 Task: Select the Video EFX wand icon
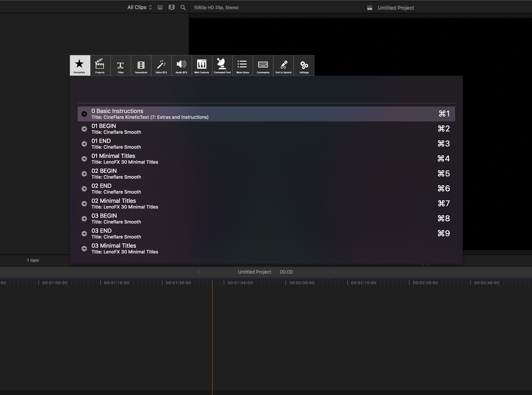pos(161,65)
